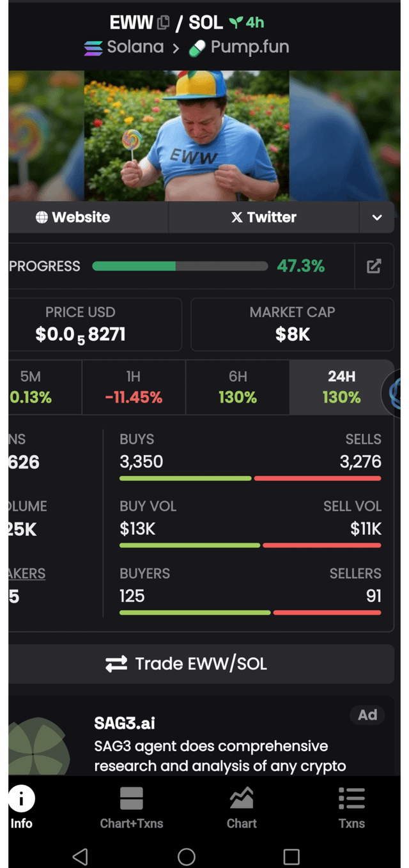Viewport: 409px width, 868px height.
Task: Expand more social links chevron
Action: coord(377,217)
